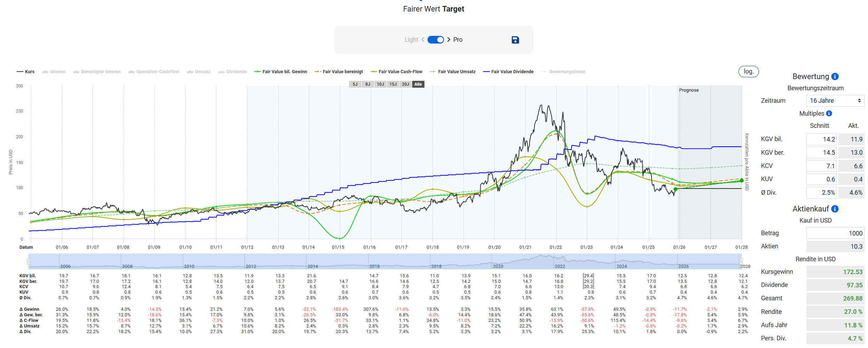The height and width of the screenshot is (348, 868).
Task: Show the Dividende series in legend
Action: [x=233, y=72]
